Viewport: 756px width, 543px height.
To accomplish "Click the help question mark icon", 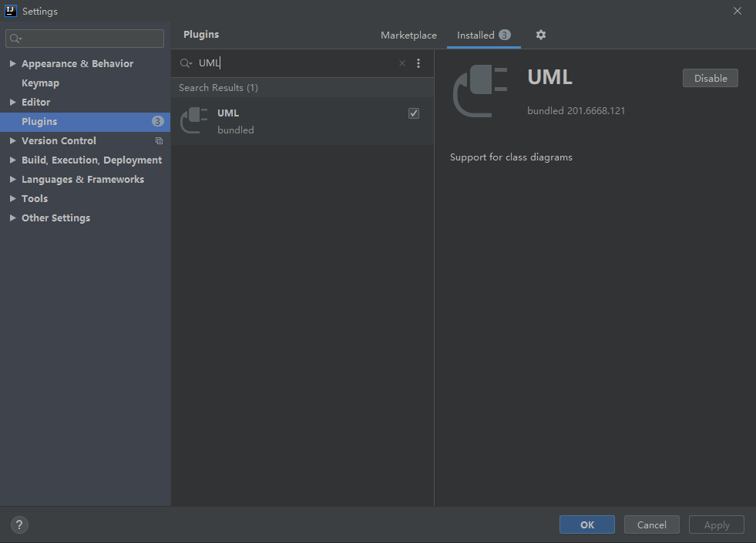I will [x=20, y=524].
